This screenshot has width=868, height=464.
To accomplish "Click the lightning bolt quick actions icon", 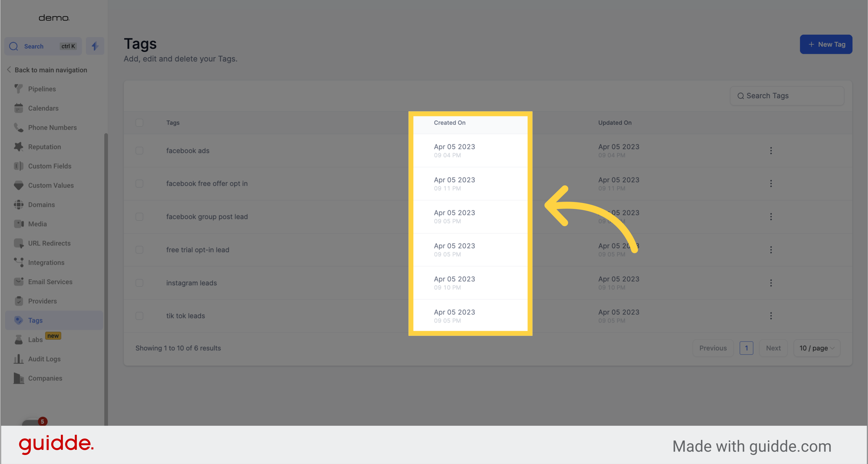I will [95, 46].
